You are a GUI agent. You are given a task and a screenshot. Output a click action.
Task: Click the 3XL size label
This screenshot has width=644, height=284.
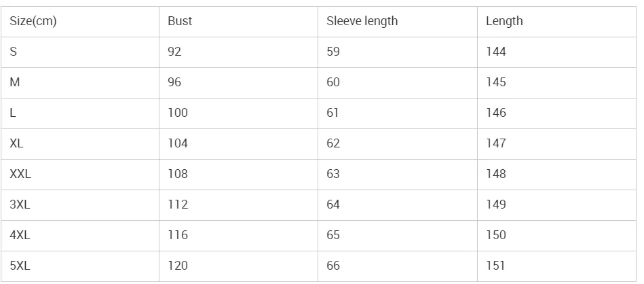pos(20,205)
